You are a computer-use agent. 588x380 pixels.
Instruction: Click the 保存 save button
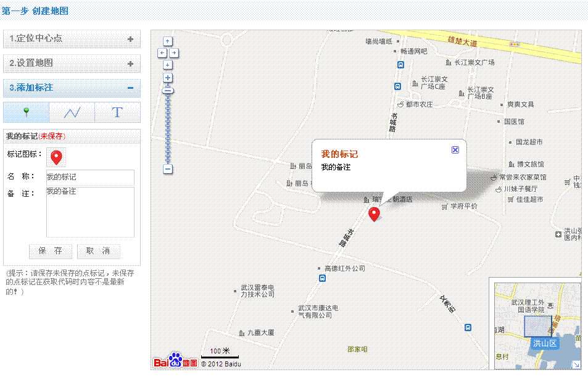[50, 251]
